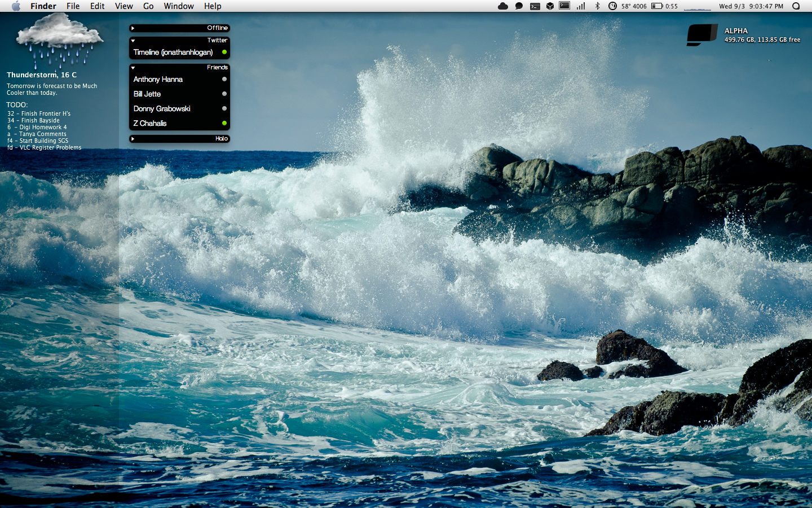This screenshot has height=508, width=812.
Task: Click the signal strength bars icon
Action: [x=581, y=6]
